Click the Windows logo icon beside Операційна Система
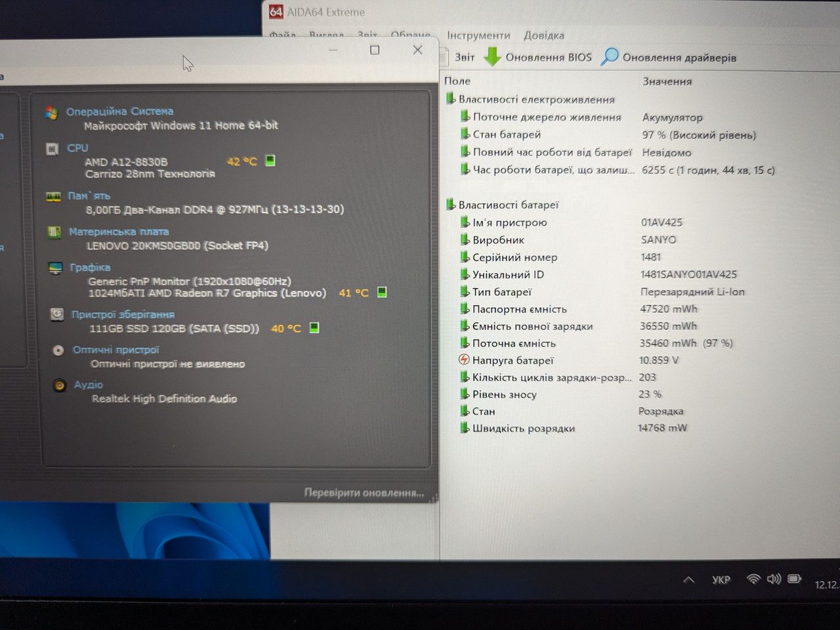 pos(51,112)
